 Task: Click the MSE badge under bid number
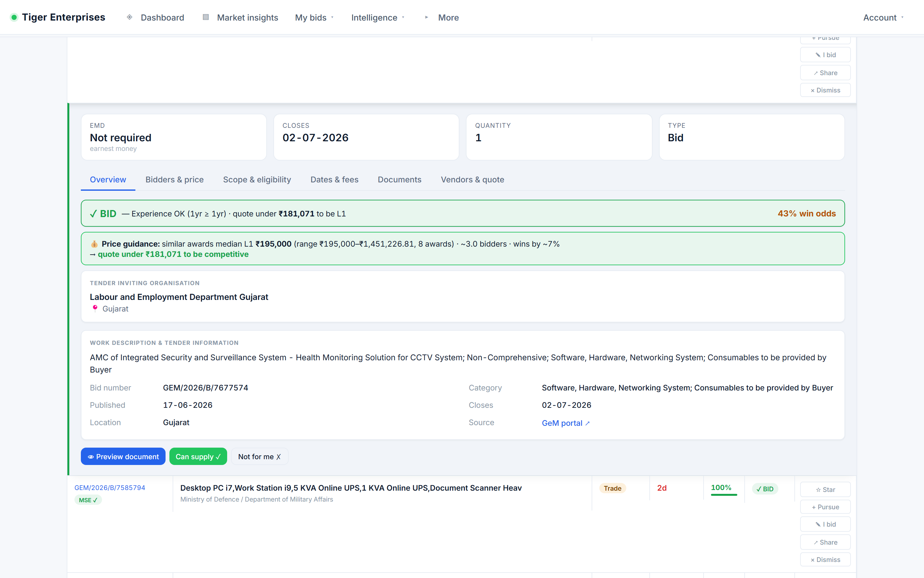88,500
